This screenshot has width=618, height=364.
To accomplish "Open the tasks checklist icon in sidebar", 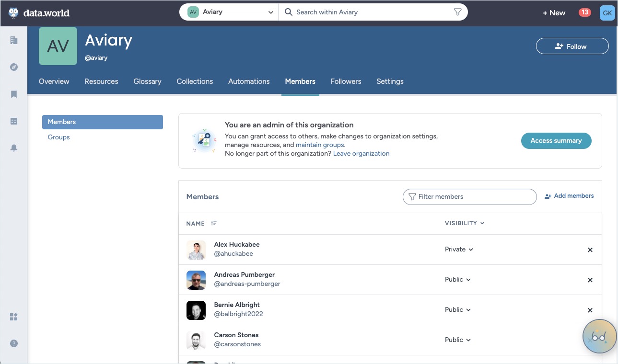I will click(14, 121).
